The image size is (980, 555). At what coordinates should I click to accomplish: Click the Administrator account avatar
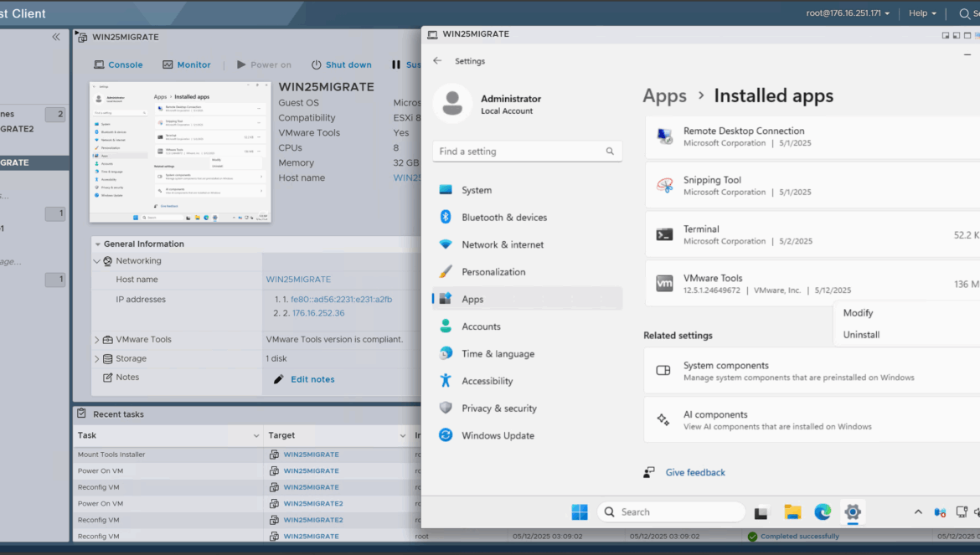point(452,103)
